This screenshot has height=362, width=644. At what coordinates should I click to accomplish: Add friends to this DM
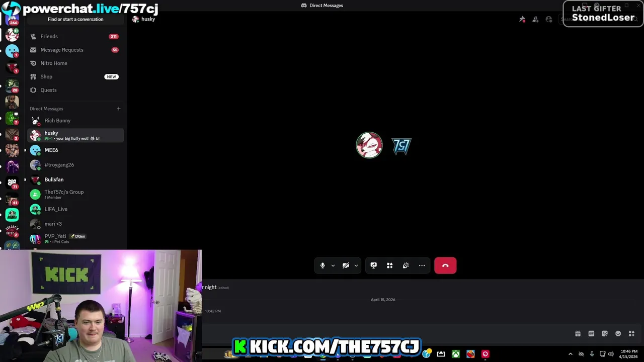coord(535,19)
